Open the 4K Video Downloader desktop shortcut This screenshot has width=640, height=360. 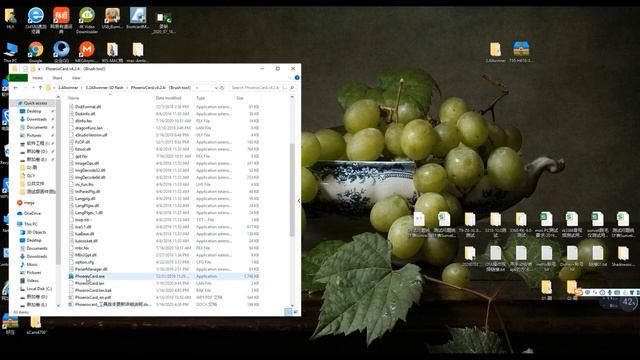(87, 20)
